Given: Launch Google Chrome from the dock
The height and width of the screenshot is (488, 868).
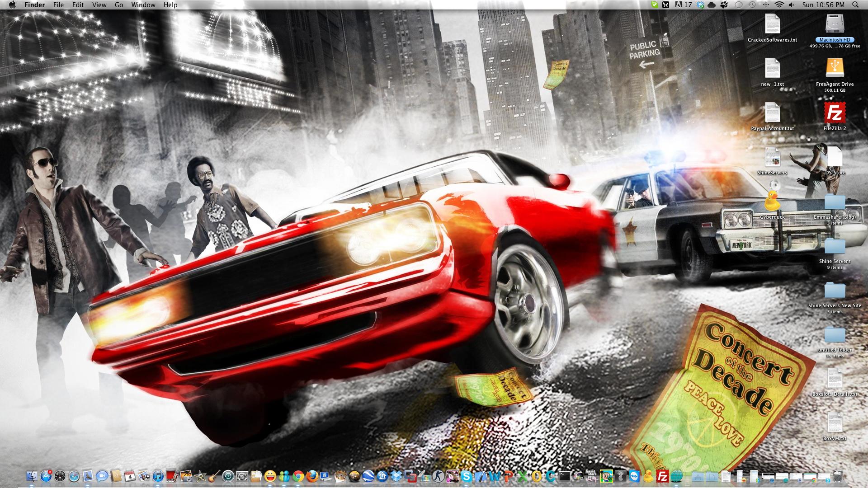Looking at the screenshot, I should pos(298,476).
